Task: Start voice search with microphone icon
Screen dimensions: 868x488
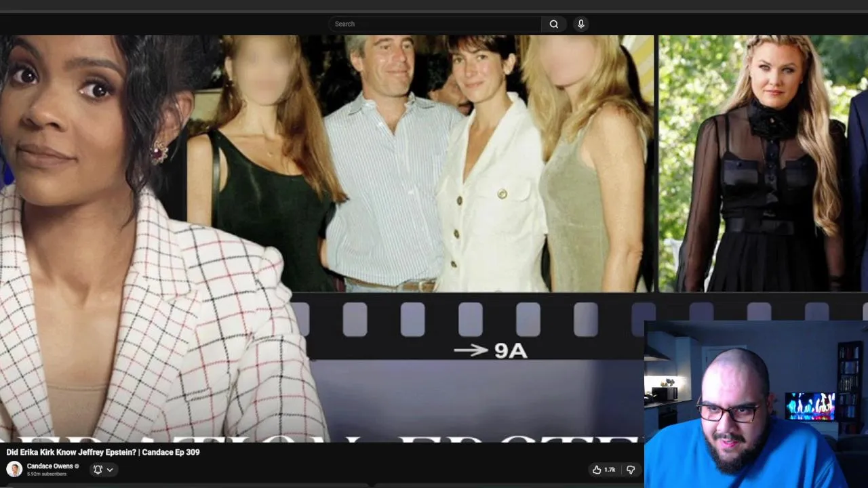Action: (580, 24)
